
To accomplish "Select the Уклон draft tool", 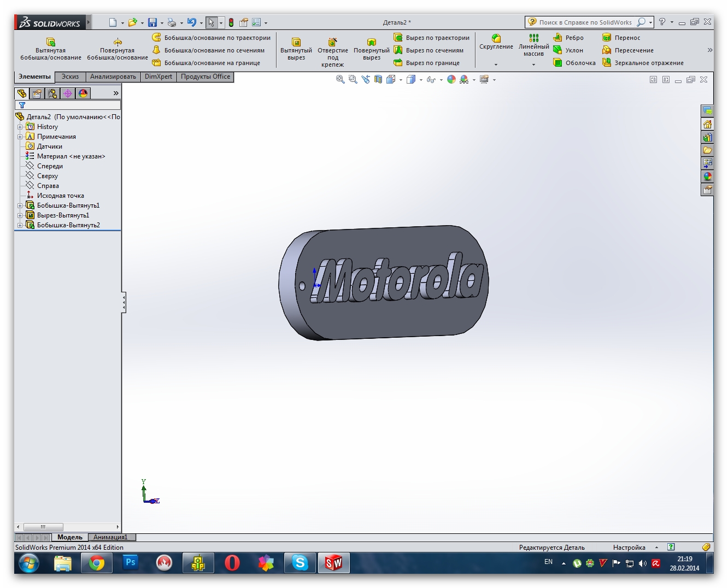I will coord(568,50).
